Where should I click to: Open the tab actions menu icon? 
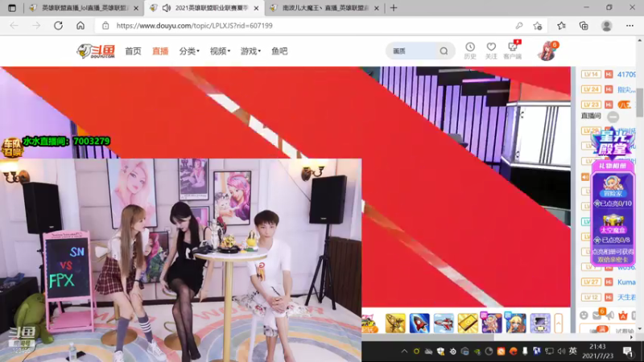tap(12, 8)
